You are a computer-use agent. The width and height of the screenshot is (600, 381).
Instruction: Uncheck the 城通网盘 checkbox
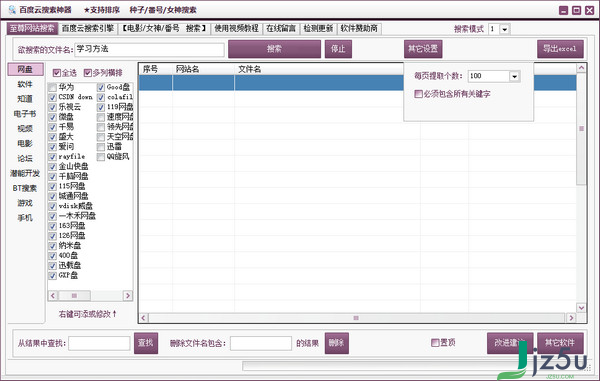point(53,197)
